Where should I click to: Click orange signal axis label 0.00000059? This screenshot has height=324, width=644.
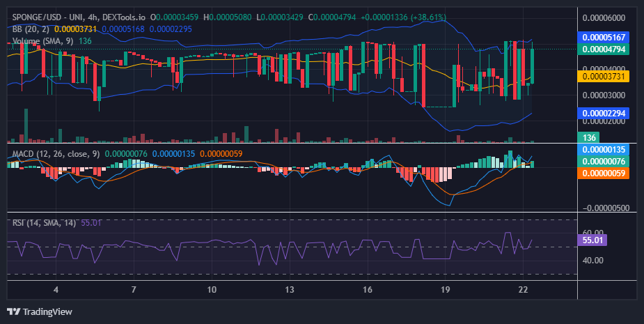[604, 173]
